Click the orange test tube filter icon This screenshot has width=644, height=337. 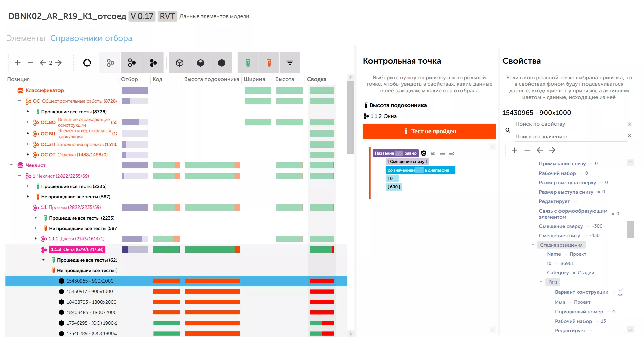(x=269, y=63)
